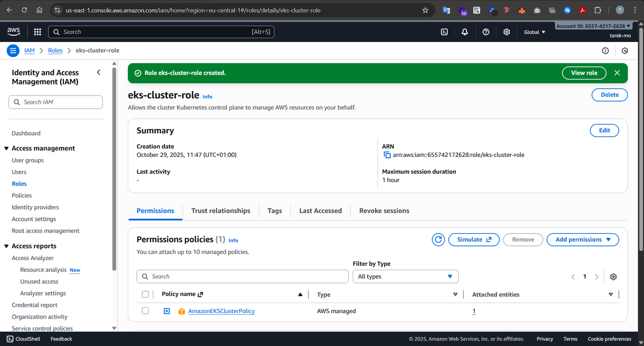Open the browser profile avatar
644x346 pixels.
(620, 10)
